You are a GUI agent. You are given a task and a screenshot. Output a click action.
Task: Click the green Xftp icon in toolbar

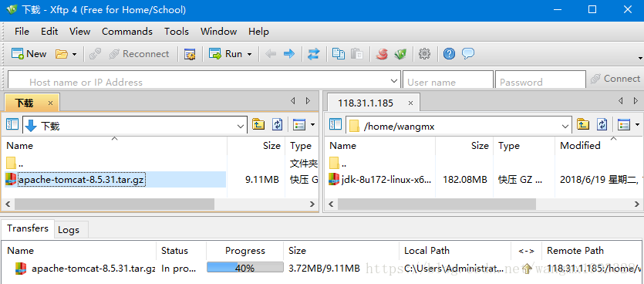pos(400,54)
